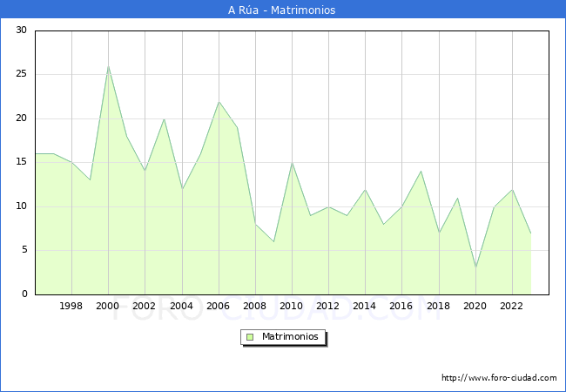Click the 2004 year label
Viewport: 566px width, 392px height.
pos(181,307)
